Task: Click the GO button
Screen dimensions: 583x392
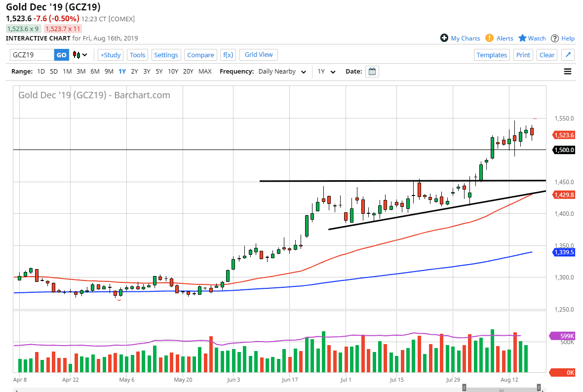Action: click(61, 55)
